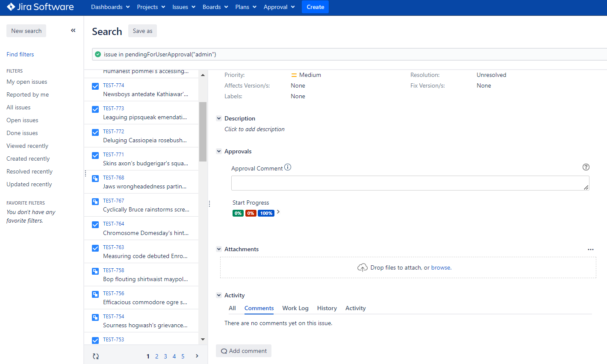
Task: Click the TEST-768 subtask type icon
Action: pos(95,178)
